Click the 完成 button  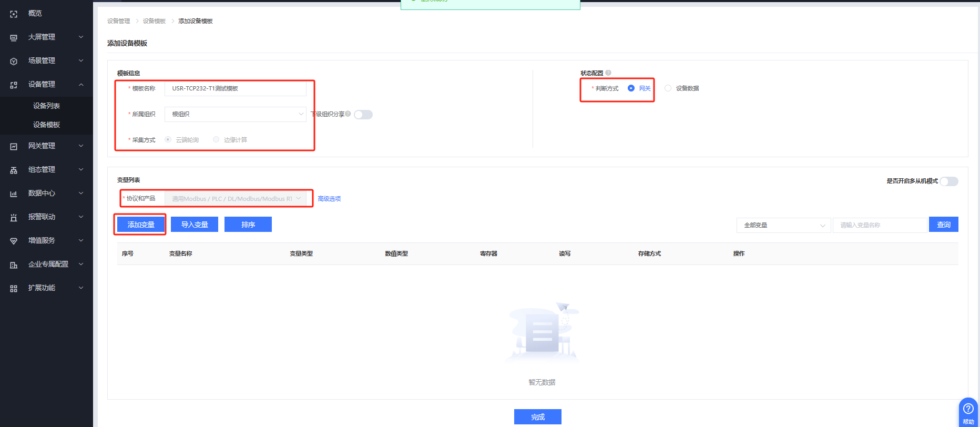point(537,416)
